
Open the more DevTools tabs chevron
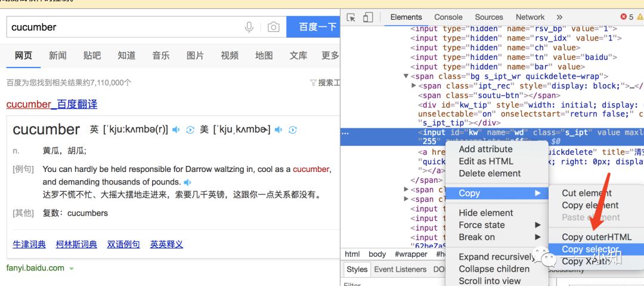(559, 17)
